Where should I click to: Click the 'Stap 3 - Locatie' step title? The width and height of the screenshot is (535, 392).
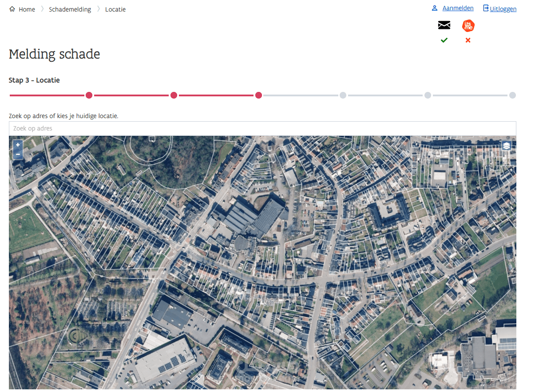click(34, 80)
